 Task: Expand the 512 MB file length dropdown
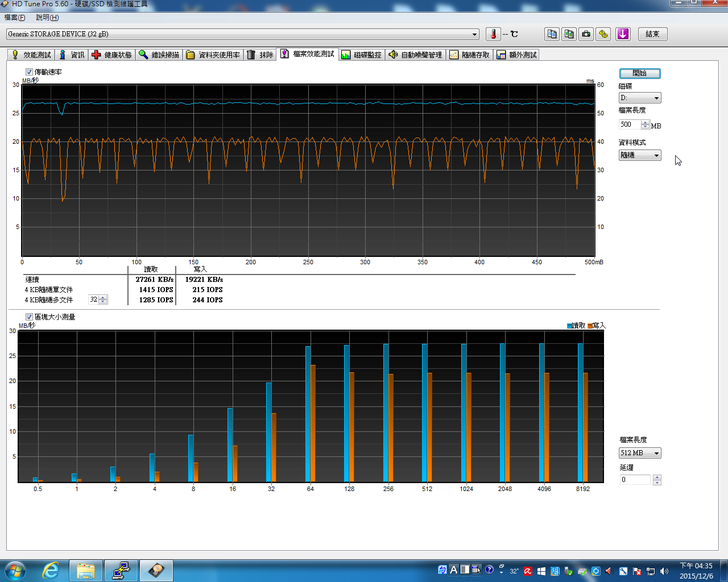[656, 453]
